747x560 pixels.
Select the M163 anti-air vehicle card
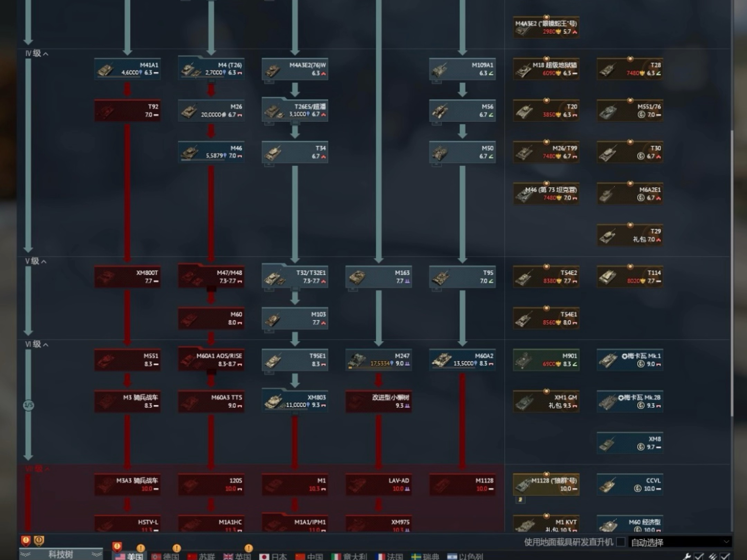coord(378,277)
